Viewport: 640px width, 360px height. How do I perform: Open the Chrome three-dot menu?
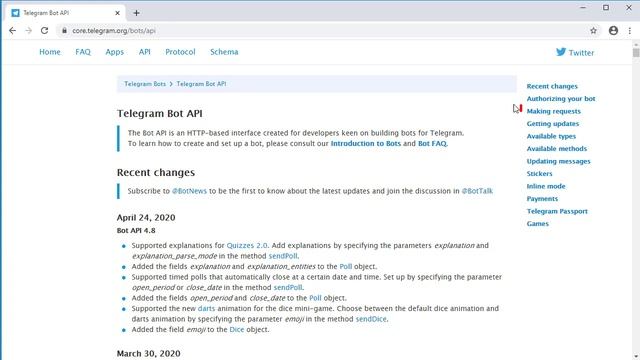(x=630, y=31)
